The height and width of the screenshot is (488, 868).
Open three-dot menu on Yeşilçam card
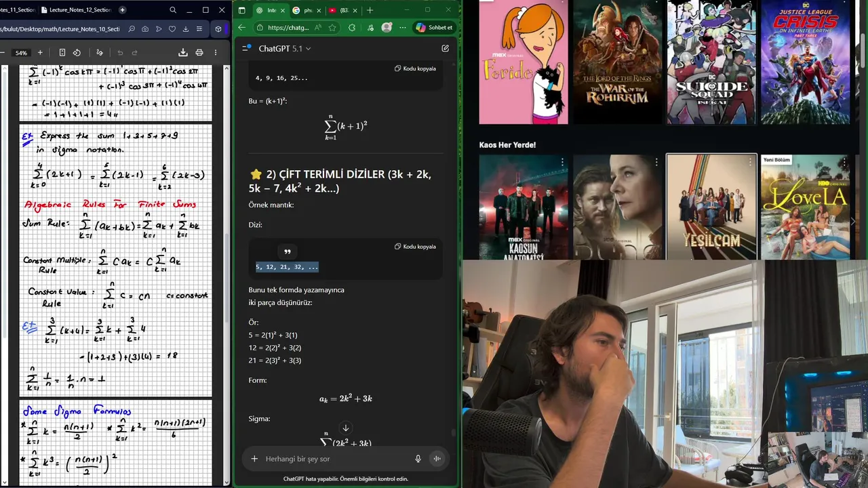click(750, 163)
